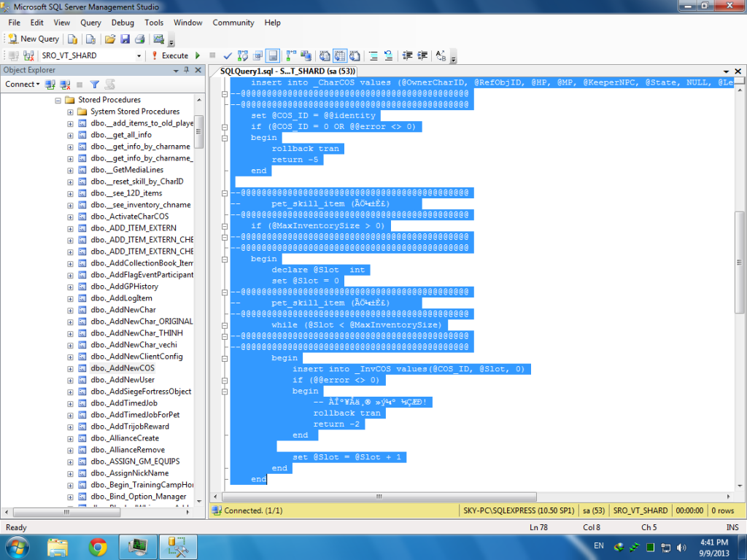Expand System Stored Procedures folder
Image resolution: width=747 pixels, height=560 pixels.
pos(70,112)
